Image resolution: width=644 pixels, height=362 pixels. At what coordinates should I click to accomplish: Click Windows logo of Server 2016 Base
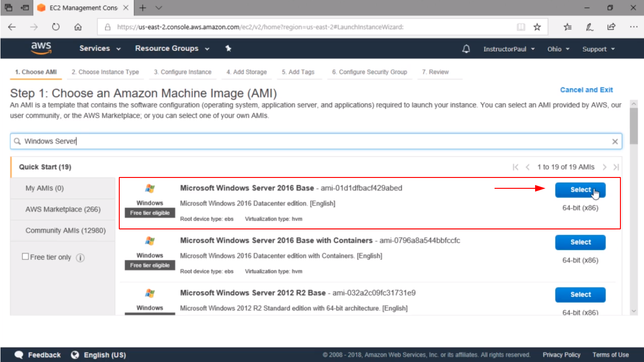coord(150,189)
